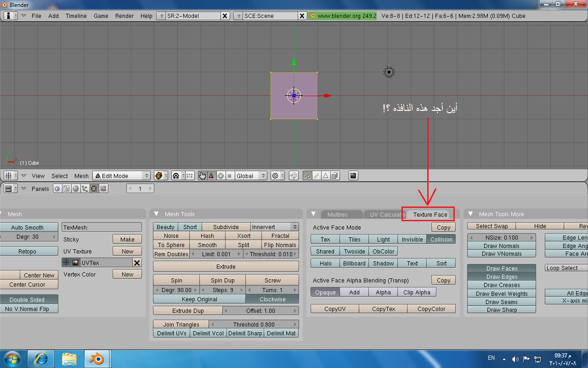Toggle Twoside face mode
588x368 pixels.
(355, 251)
